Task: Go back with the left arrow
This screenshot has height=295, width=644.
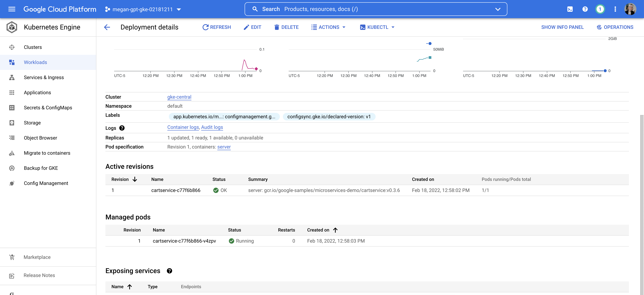Action: click(107, 27)
